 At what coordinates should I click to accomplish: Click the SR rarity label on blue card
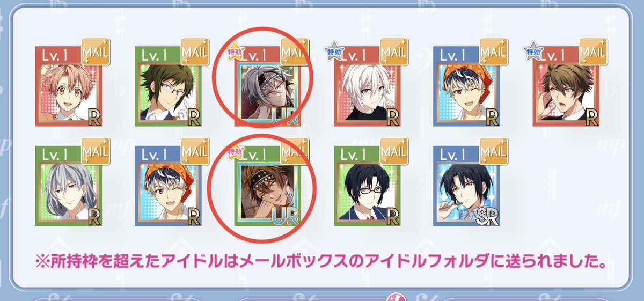pyautogui.click(x=484, y=215)
